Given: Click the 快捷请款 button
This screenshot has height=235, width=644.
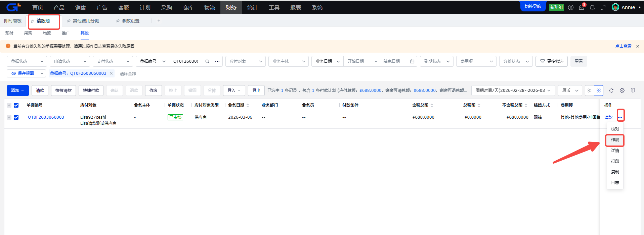Looking at the screenshot, I should (63, 91).
